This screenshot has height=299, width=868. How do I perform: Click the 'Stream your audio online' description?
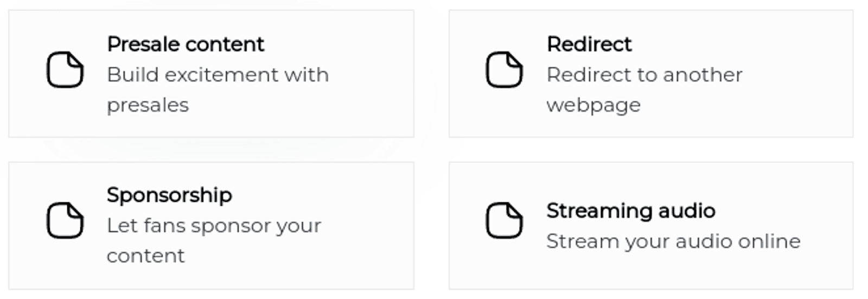point(673,241)
